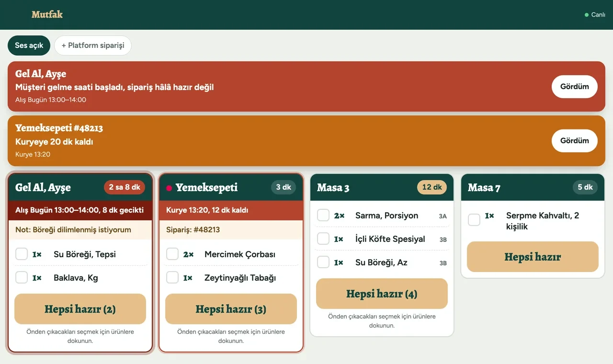Image resolution: width=613 pixels, height=364 pixels.
Task: Check the Baklava, Kg item
Action: coord(22,277)
